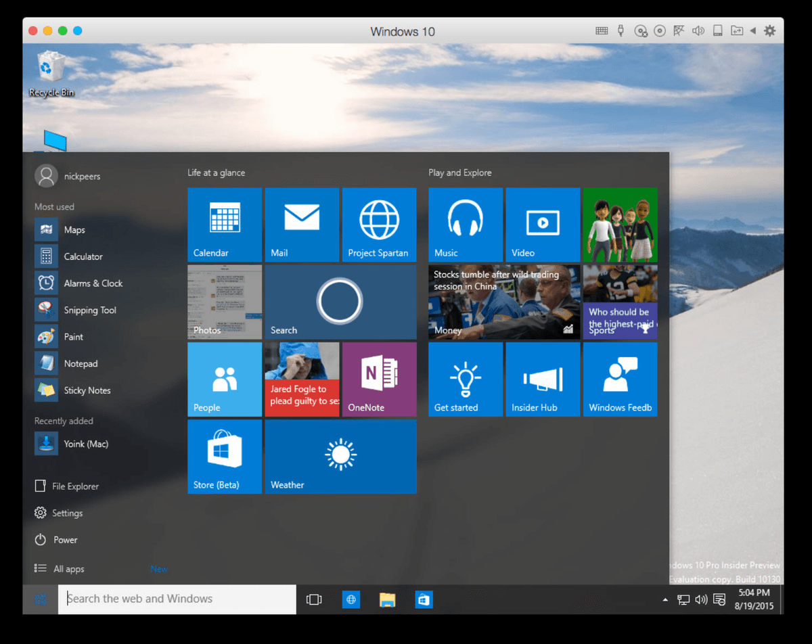Open the Money tile showing stocks news
812x644 pixels.
[x=503, y=302]
